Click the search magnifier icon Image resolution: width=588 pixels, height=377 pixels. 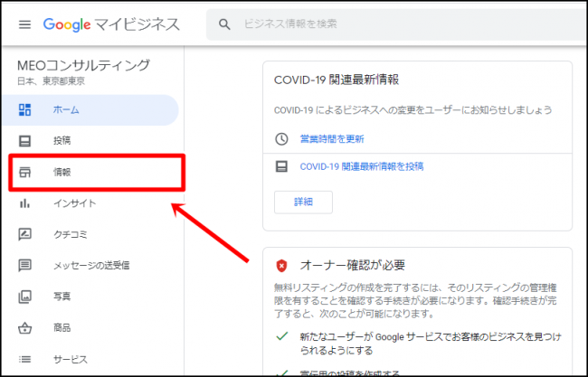click(x=224, y=24)
